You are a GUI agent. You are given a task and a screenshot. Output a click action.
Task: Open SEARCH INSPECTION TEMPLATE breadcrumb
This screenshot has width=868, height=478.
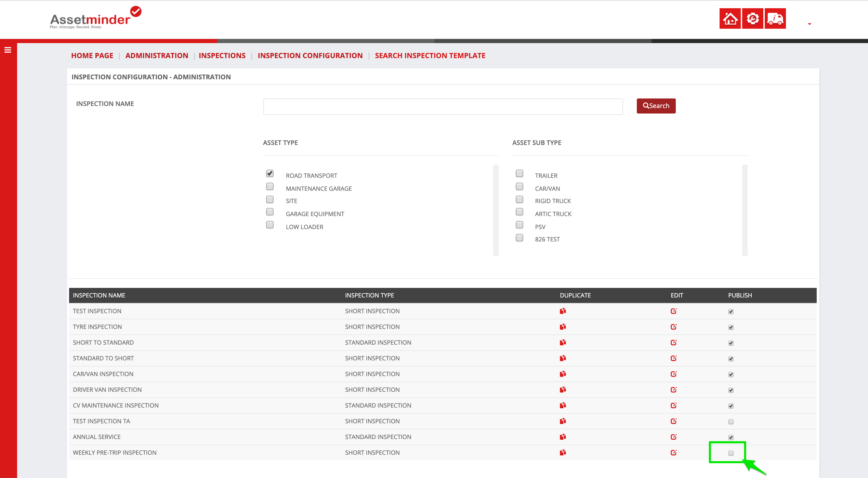[430, 55]
